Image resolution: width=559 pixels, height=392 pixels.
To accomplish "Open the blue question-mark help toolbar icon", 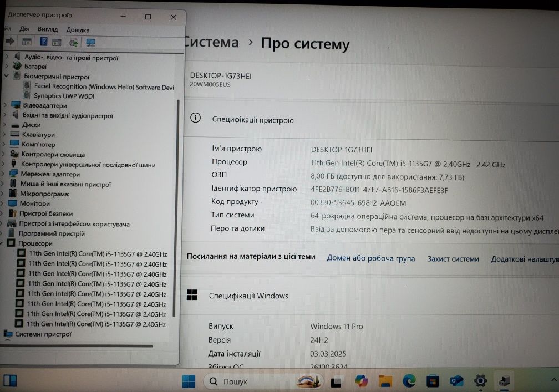I will tap(43, 42).
